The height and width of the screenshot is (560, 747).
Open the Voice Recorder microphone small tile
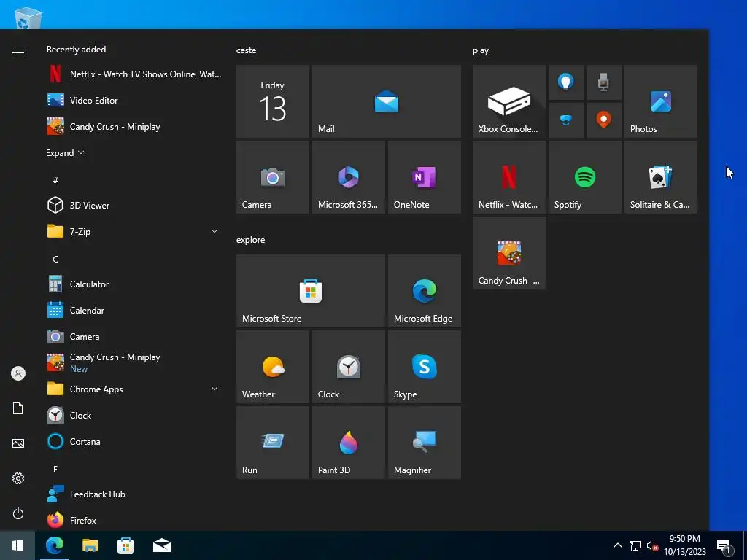(603, 82)
